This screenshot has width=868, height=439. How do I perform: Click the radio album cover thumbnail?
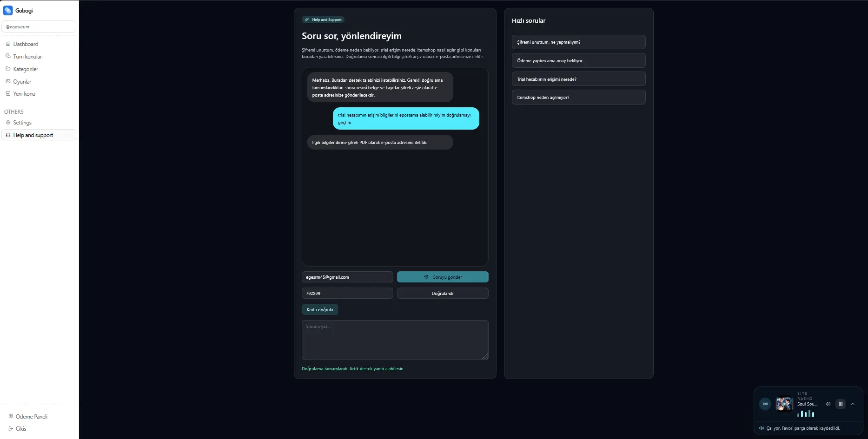tap(784, 404)
